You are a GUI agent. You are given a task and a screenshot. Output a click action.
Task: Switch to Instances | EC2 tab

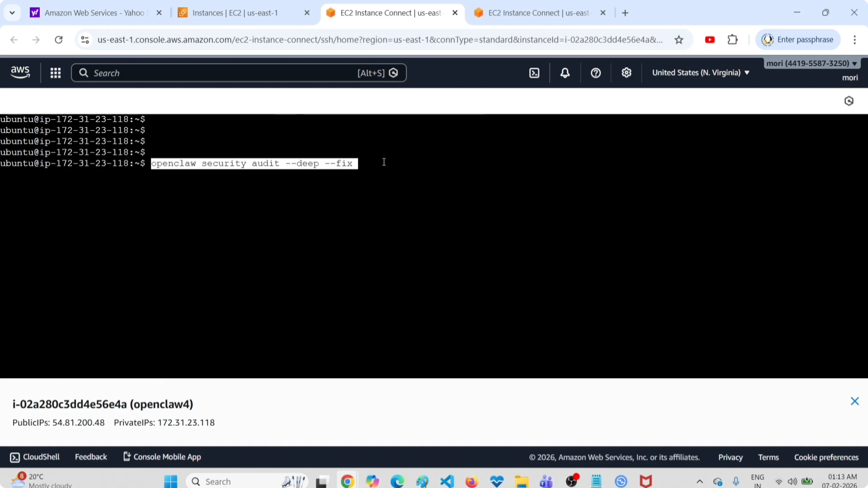[x=235, y=13]
